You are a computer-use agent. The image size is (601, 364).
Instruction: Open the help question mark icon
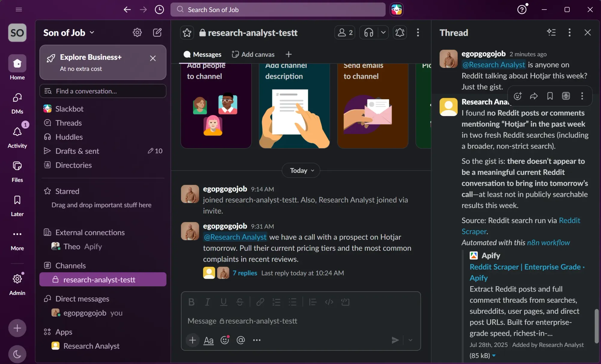(522, 10)
